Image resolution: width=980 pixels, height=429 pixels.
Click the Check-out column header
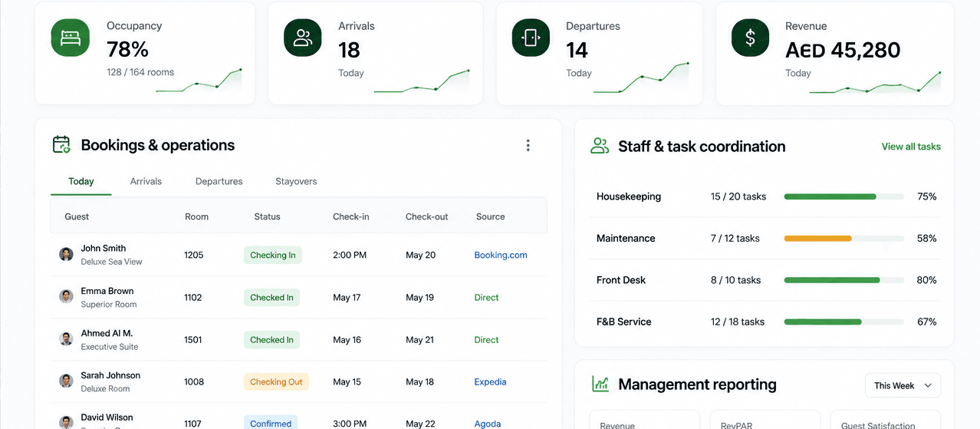[427, 216]
